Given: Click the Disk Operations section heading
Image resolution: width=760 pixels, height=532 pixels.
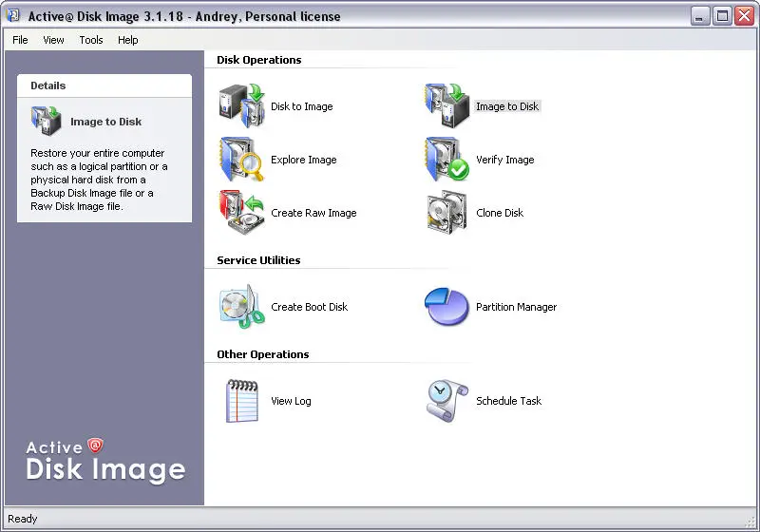Looking at the screenshot, I should click(x=258, y=60).
